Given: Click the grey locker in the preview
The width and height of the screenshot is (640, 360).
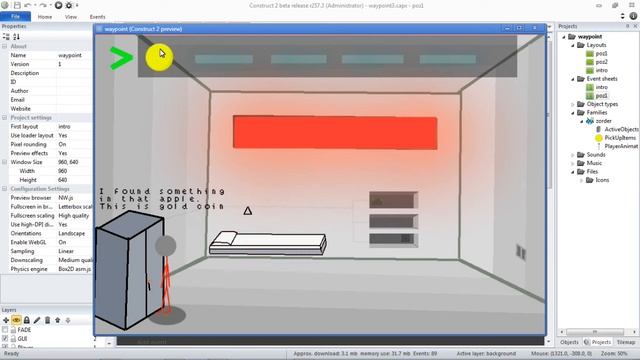Looking at the screenshot, I should point(130,270).
